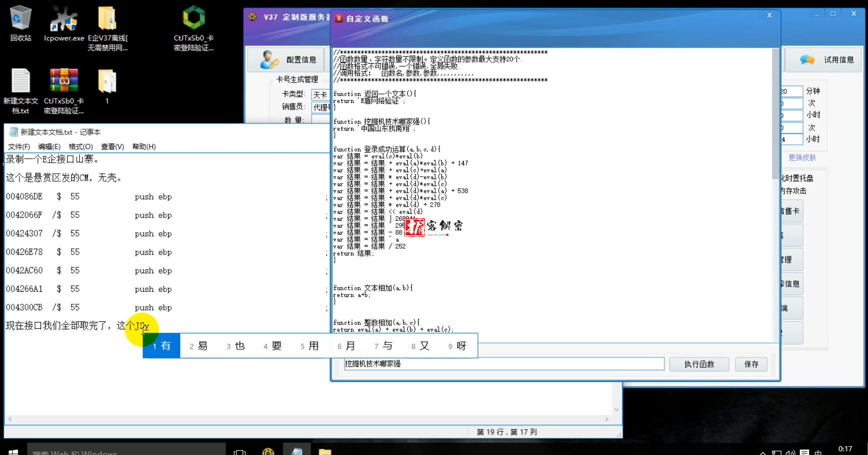Click the line 004300CB in Notepad
Image resolution: width=868 pixels, height=455 pixels.
[x=89, y=308]
